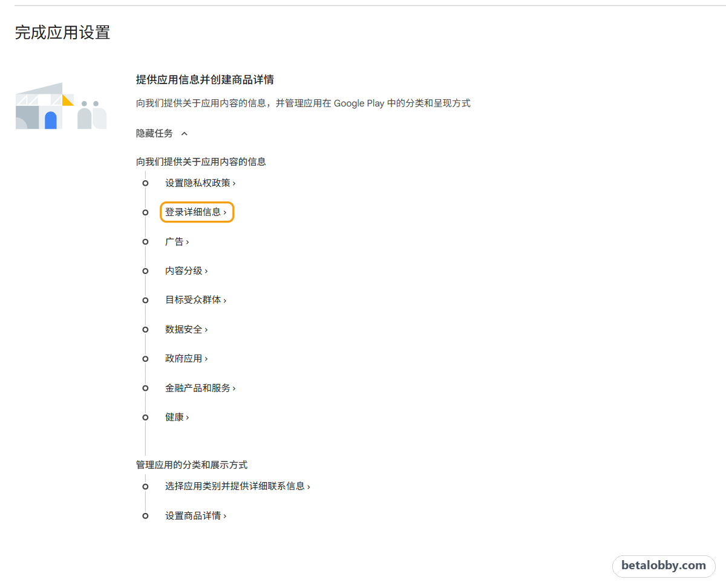Click the status circle beside 政府应用
Image resolution: width=726 pixels, height=588 pixels.
click(x=145, y=359)
